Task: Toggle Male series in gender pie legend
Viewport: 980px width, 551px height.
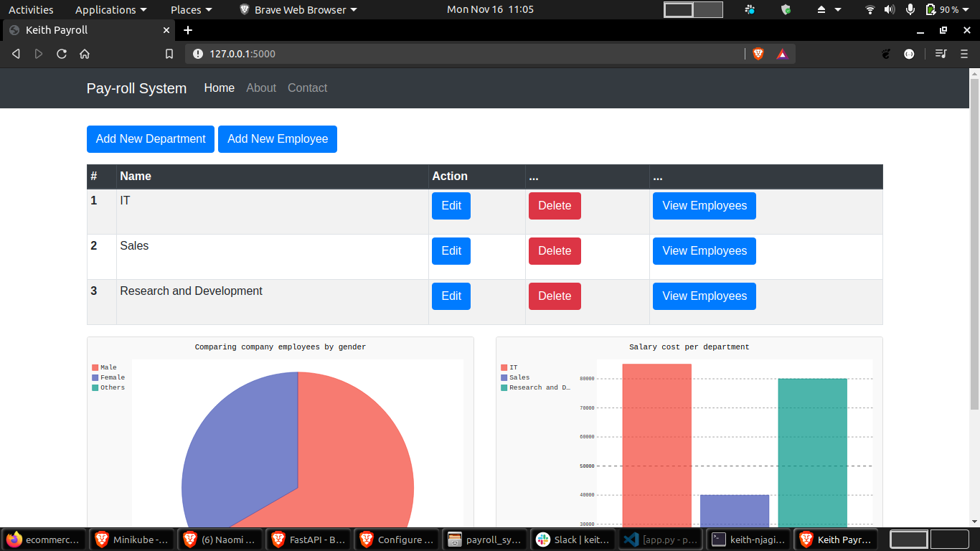Action: (104, 367)
